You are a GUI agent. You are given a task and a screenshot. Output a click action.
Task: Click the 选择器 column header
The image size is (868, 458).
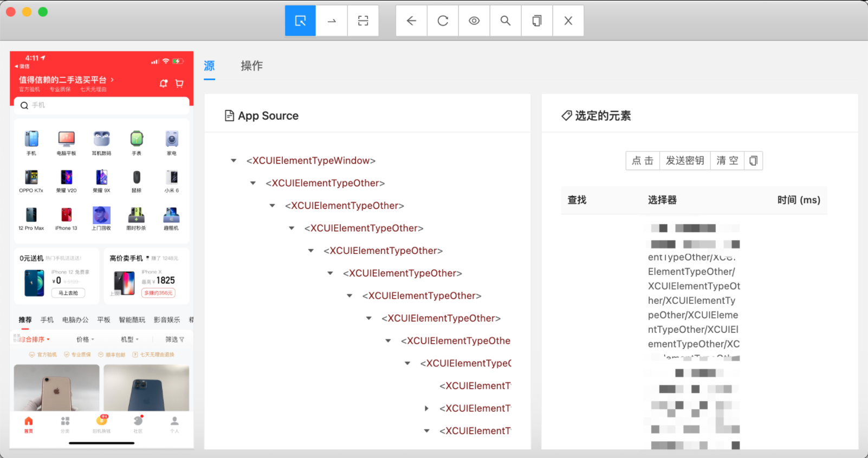(x=662, y=200)
